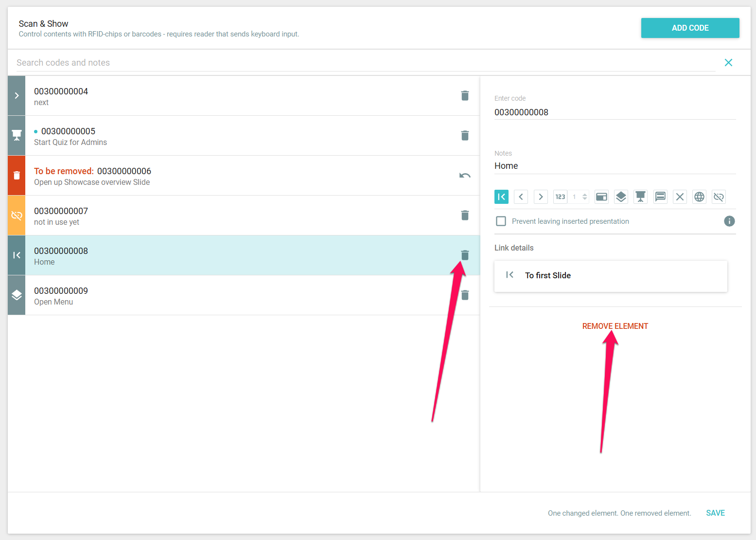Viewport: 756px width, 540px height.
Task: Click the slide number stepper arrows
Action: click(x=585, y=197)
